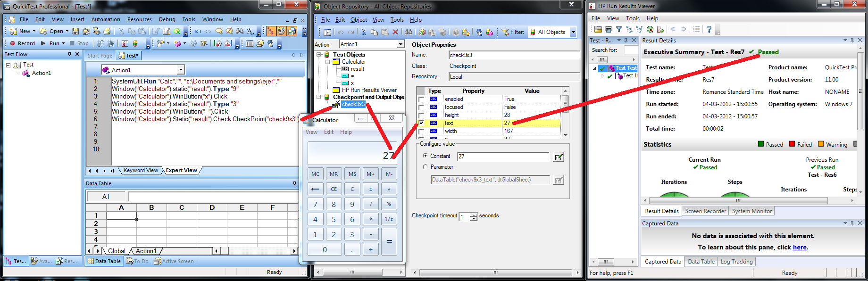Viewport: 868px width, 281px height.
Task: Collapse the Test node in Test Flow
Action: (x=8, y=65)
